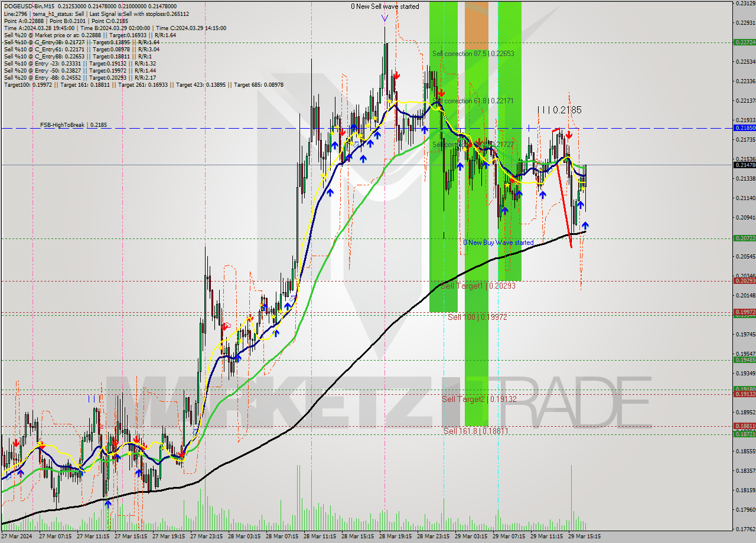Select the 'Sell correction 87.5 | 0.22653' label
This screenshot has height=543, width=756.
pos(473,54)
